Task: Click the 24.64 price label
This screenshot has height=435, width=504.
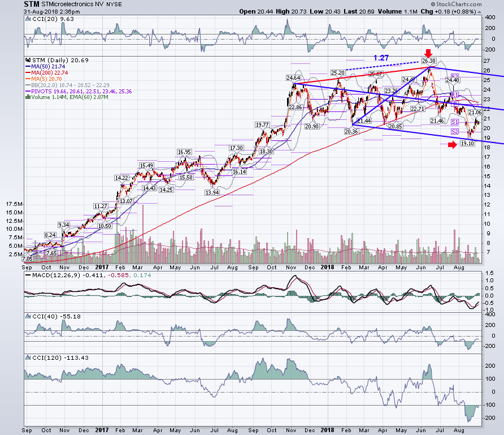Action: point(293,78)
